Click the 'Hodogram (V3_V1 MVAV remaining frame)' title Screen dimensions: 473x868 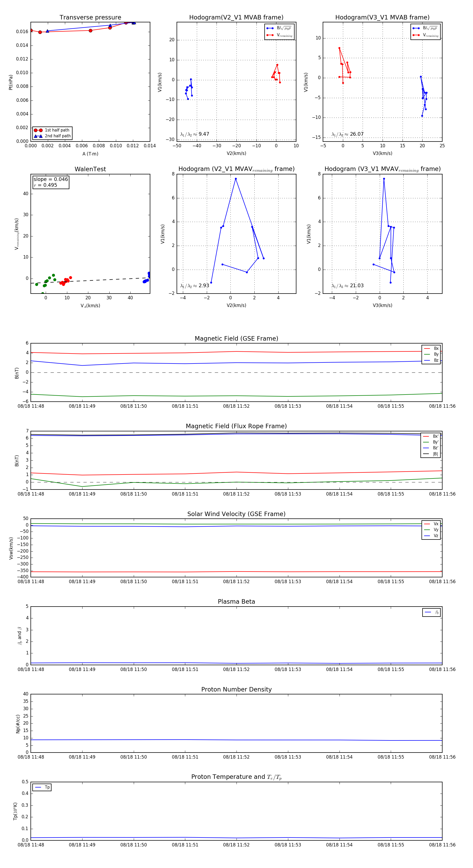click(382, 169)
